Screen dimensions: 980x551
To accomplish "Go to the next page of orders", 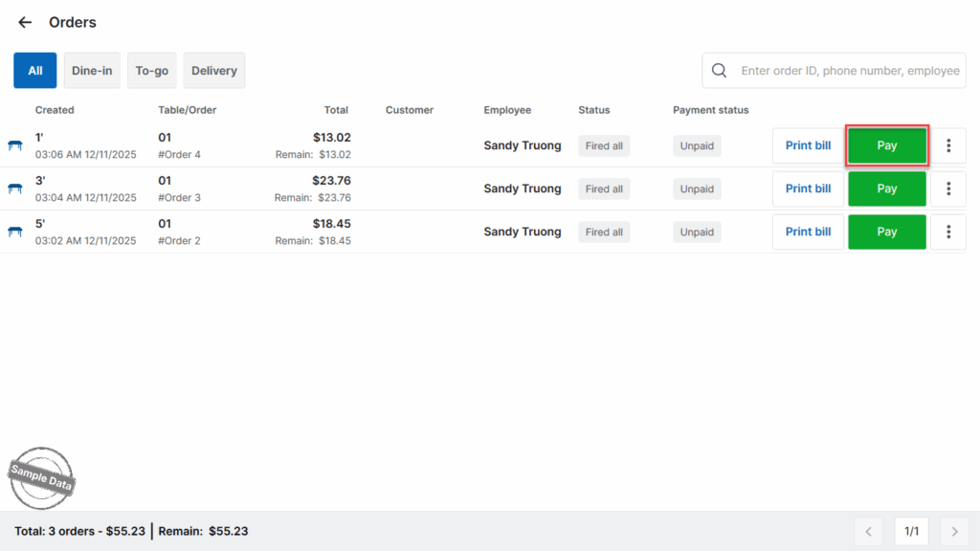I will [954, 531].
